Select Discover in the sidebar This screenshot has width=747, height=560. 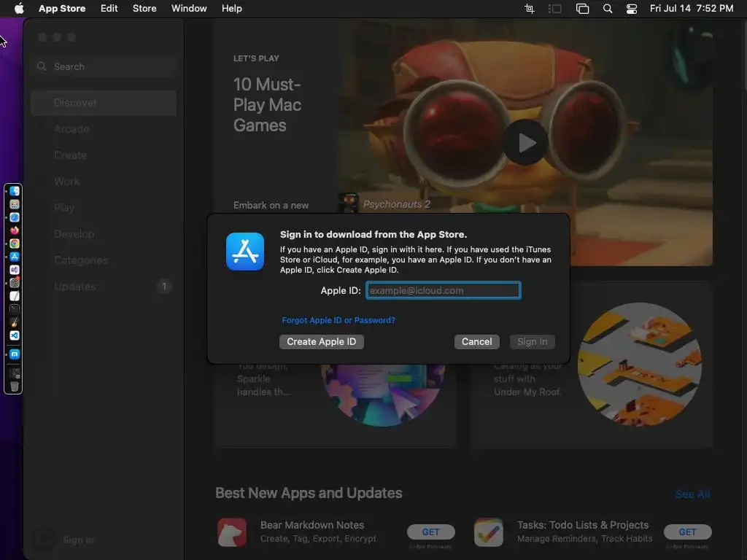pyautogui.click(x=104, y=103)
